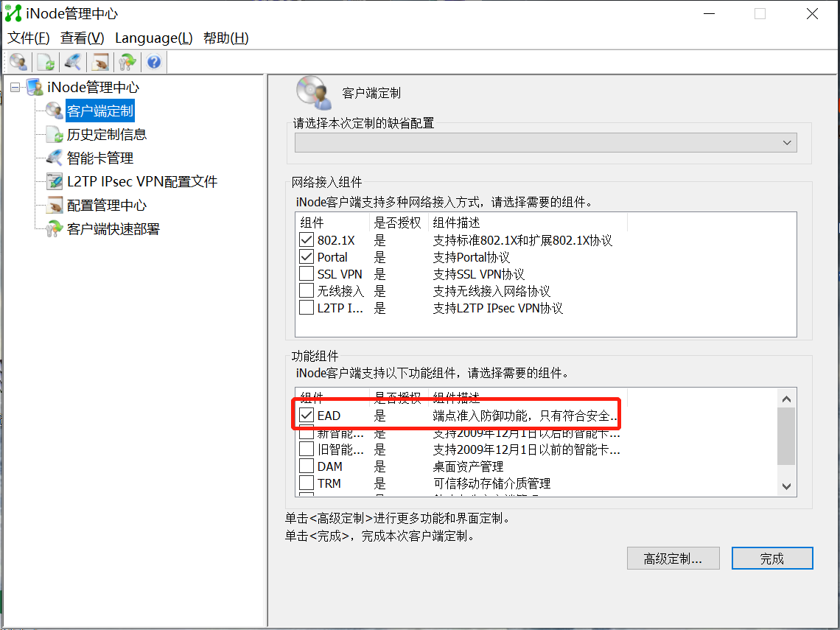
Task: Click 是否授权 column header in network list
Action: click(x=399, y=223)
